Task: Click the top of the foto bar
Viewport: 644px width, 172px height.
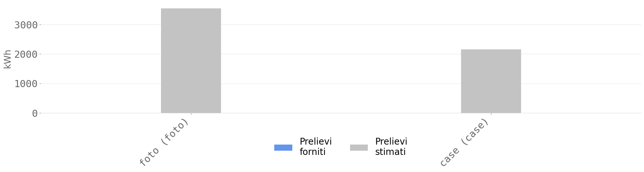Action: [x=191, y=9]
